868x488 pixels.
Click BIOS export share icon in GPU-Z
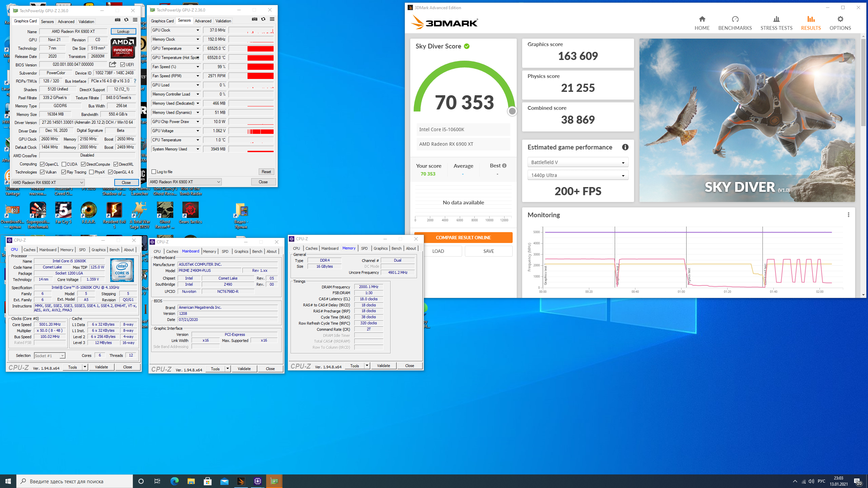113,64
